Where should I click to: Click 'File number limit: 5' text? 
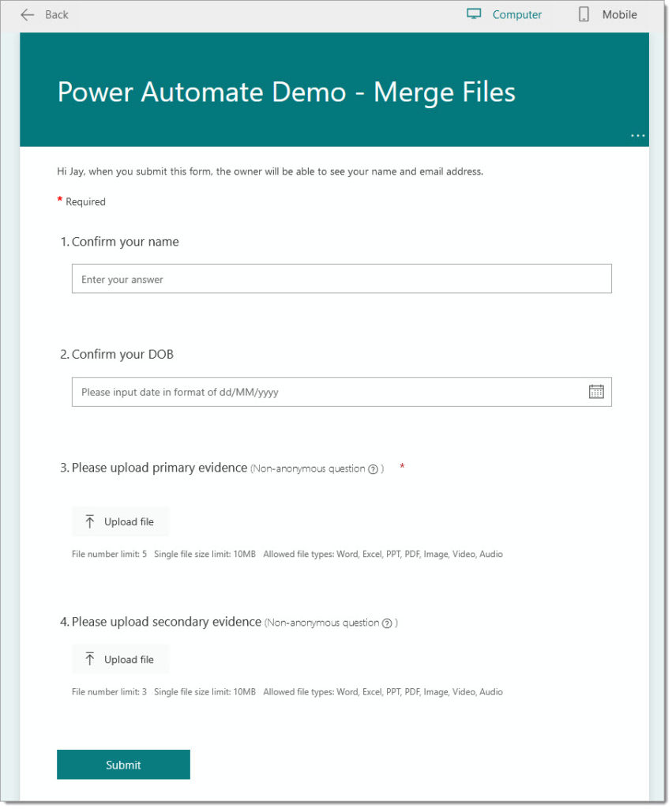coord(109,555)
